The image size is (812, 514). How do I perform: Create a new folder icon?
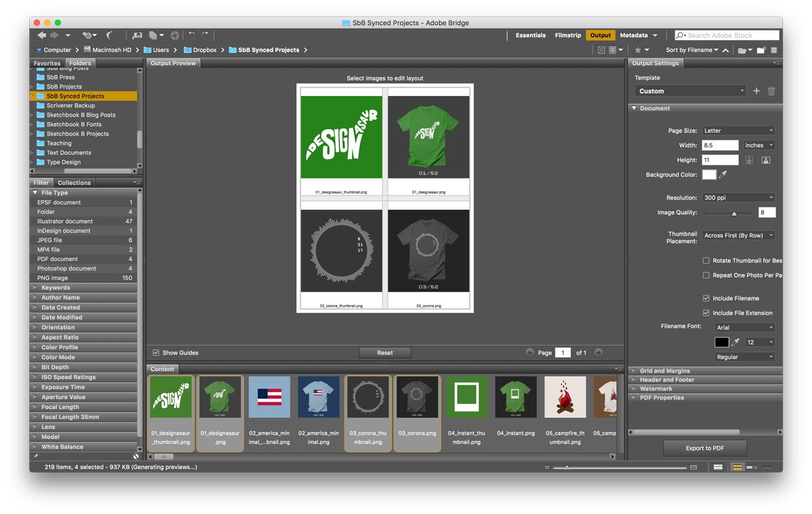click(x=761, y=50)
